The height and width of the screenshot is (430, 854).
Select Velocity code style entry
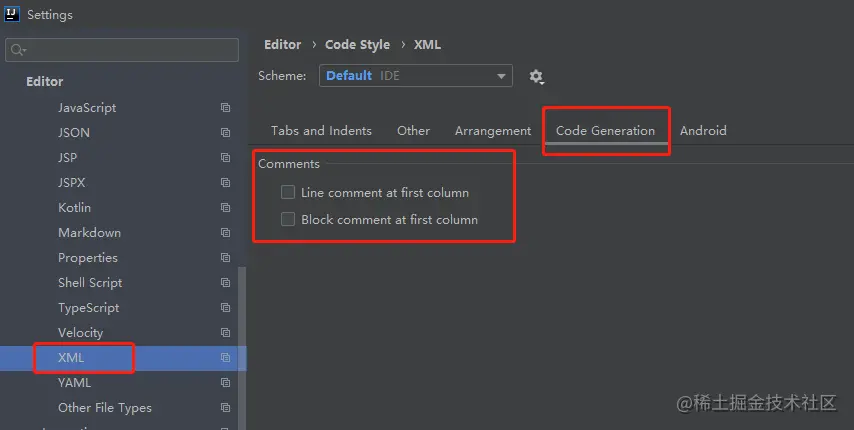pos(81,333)
